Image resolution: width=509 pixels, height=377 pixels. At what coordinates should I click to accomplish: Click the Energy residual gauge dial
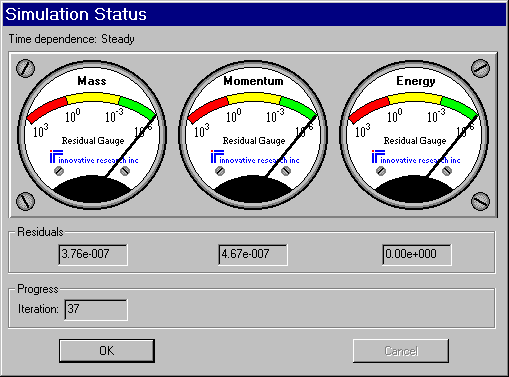click(414, 135)
